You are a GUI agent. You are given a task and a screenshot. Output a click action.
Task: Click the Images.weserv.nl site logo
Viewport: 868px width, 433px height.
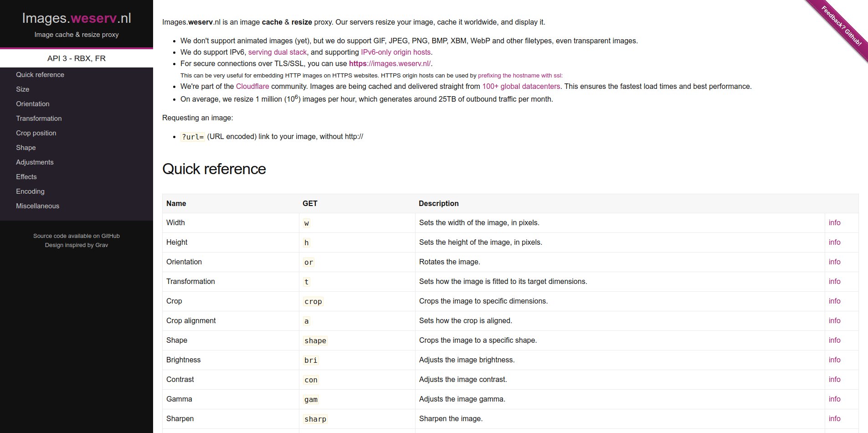click(77, 18)
